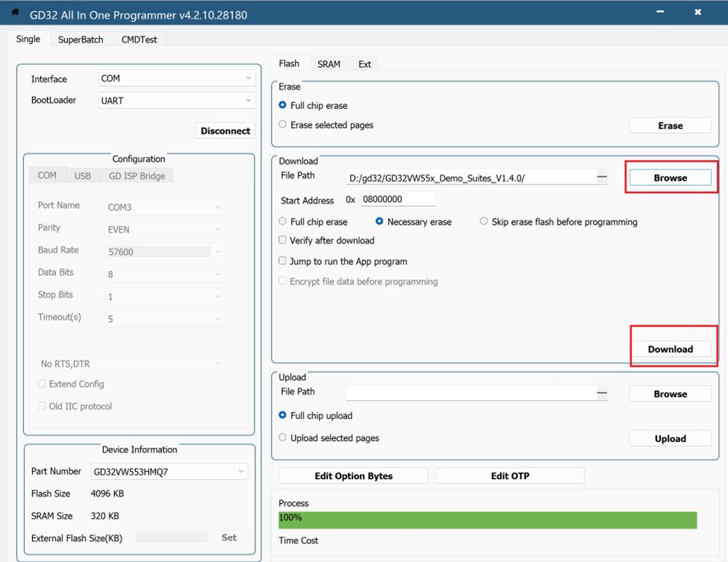Click the Start Address input field
The height and width of the screenshot is (562, 728).
(x=398, y=199)
